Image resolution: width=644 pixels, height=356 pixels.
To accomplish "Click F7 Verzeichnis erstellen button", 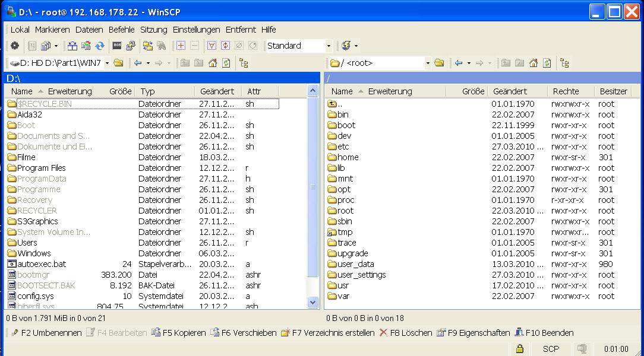I will click(328, 333).
